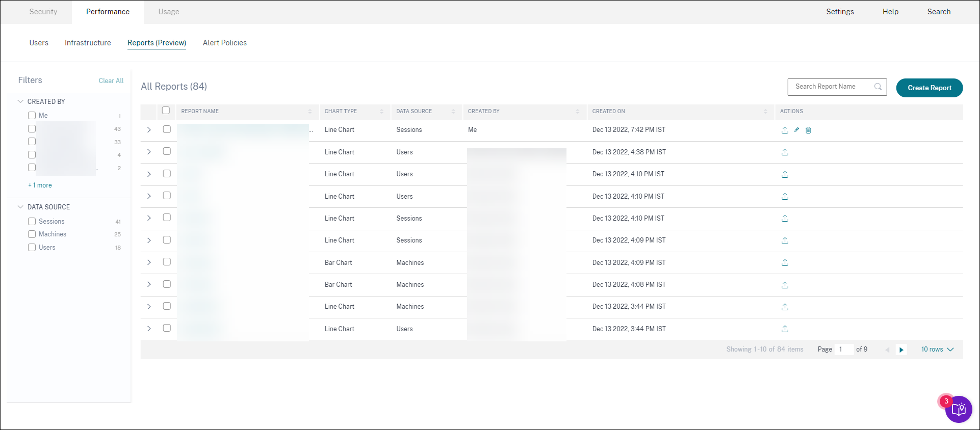Click the pencil edit icon in first row

(x=796, y=130)
